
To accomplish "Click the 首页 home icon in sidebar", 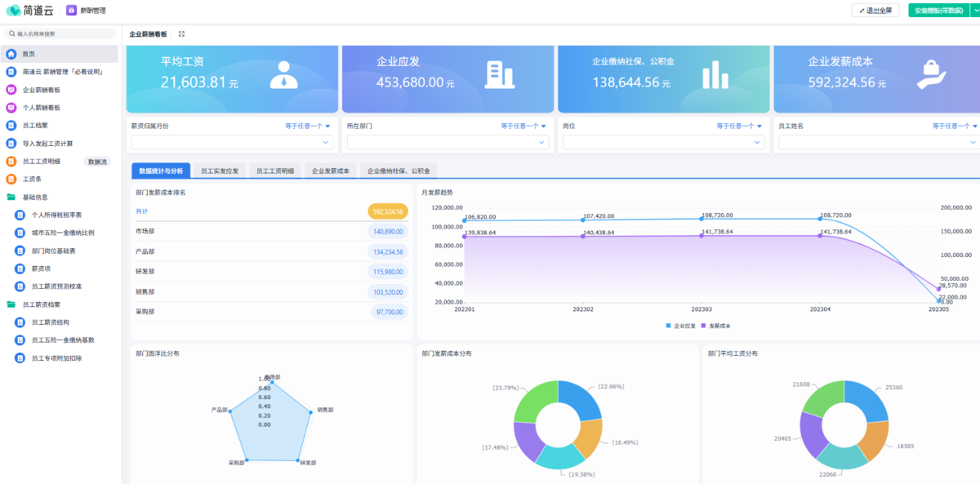I will (11, 54).
